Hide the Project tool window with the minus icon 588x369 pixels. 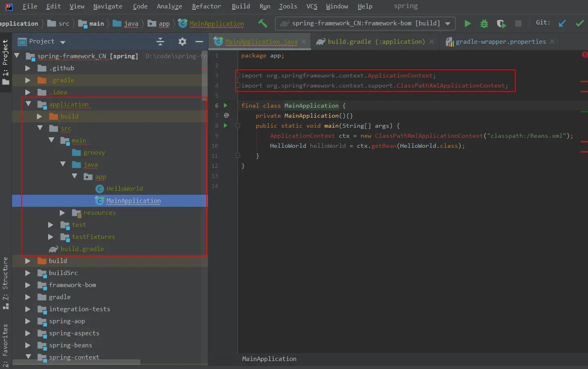click(199, 41)
